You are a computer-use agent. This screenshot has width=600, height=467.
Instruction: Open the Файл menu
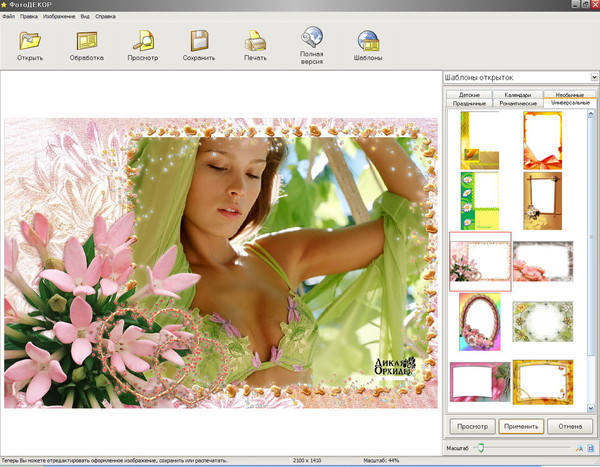[x=9, y=17]
